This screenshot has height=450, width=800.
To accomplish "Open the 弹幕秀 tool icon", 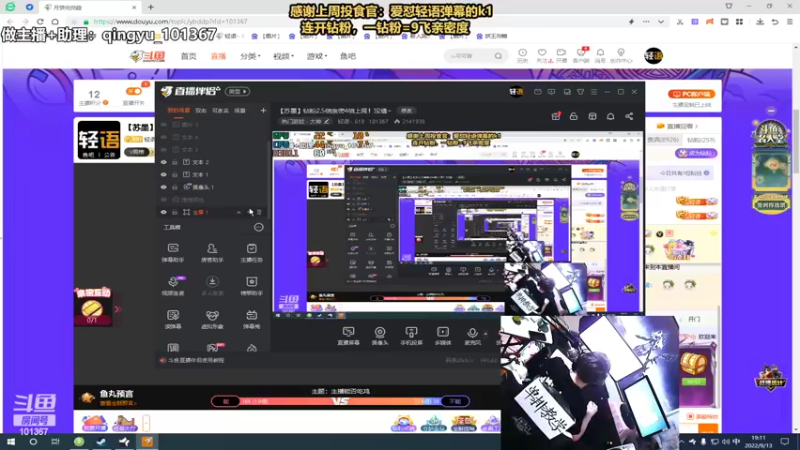I will pyautogui.click(x=252, y=319).
